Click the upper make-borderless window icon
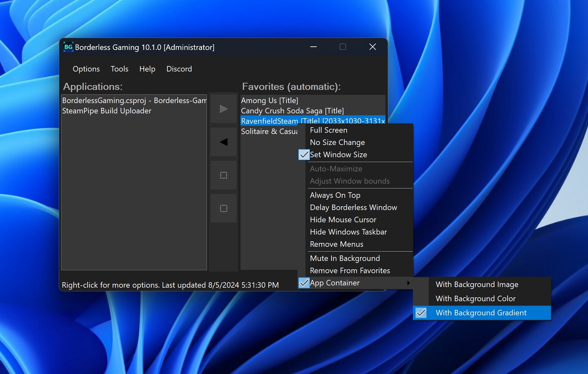 [x=223, y=175]
